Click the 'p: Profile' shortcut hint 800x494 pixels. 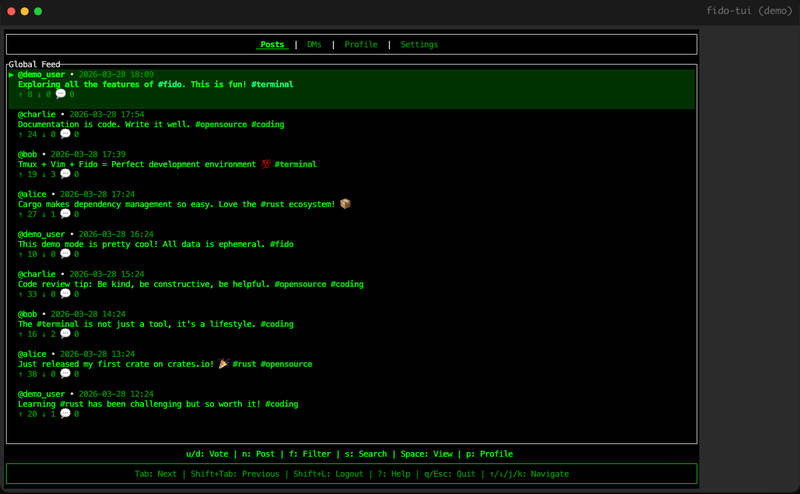click(x=489, y=454)
